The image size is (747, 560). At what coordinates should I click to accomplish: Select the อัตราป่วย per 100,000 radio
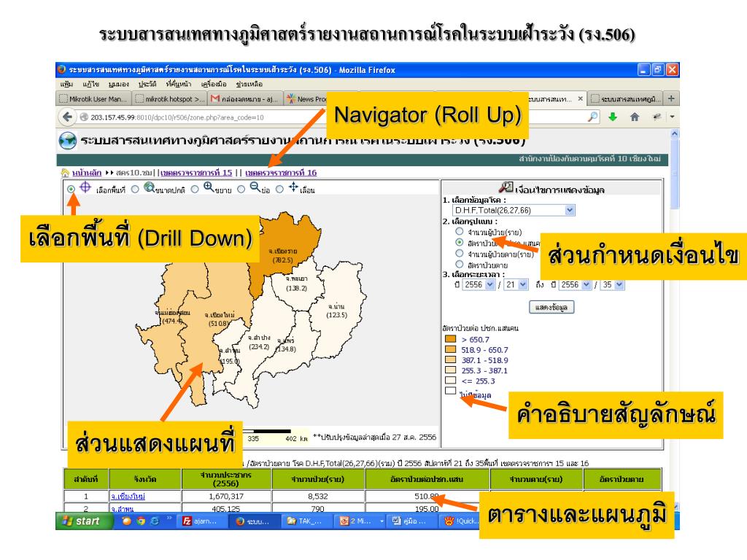click(x=460, y=242)
